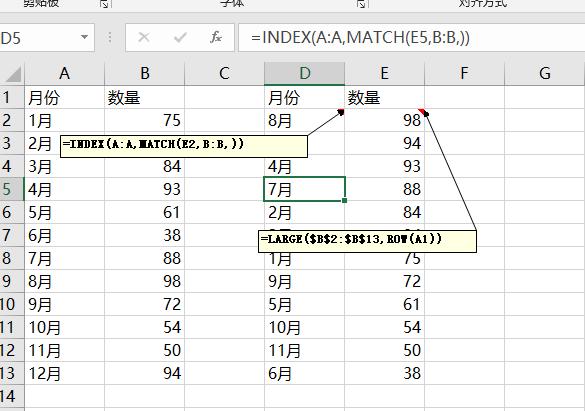Click cell B9 with value 98
585x411 pixels.
point(145,281)
